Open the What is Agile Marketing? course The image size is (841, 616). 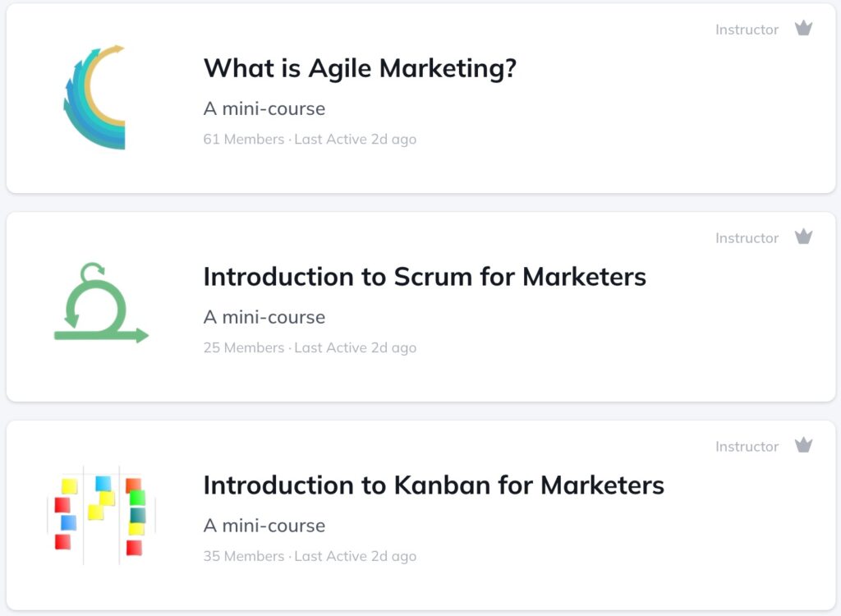click(x=360, y=69)
